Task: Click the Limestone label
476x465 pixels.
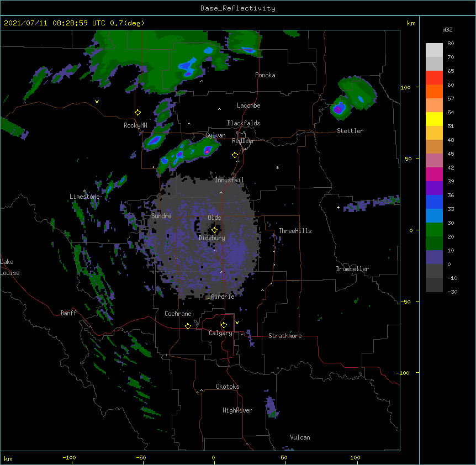Action: (84, 197)
